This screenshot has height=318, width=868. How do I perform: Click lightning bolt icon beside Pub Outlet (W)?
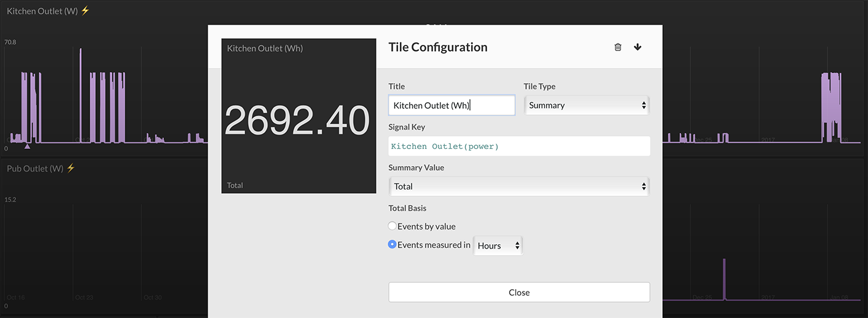point(71,168)
